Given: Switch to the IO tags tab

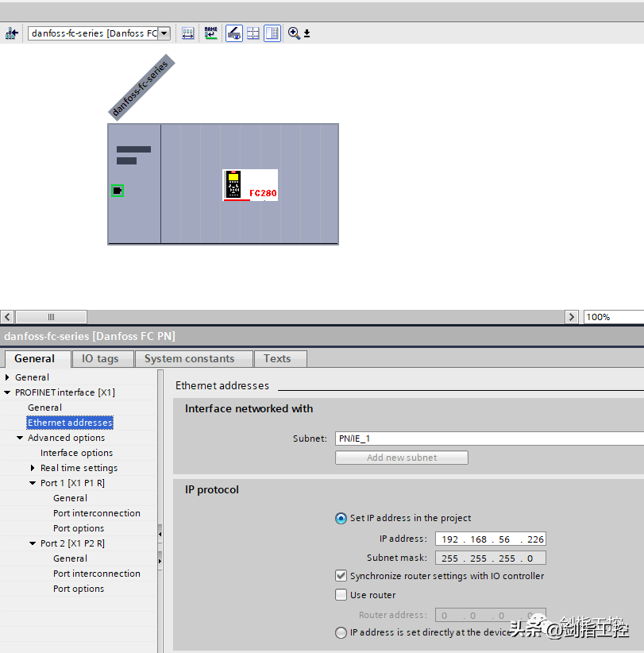Looking at the screenshot, I should (100, 359).
